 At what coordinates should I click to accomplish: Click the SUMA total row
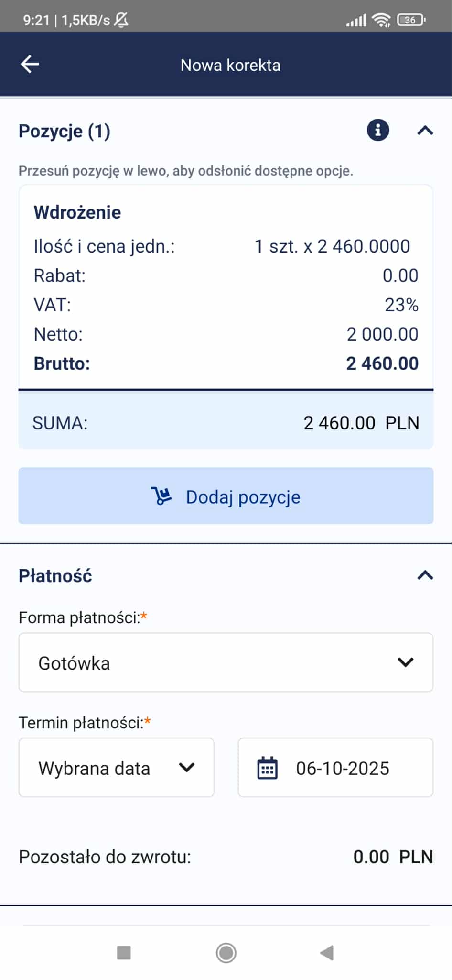pos(226,423)
